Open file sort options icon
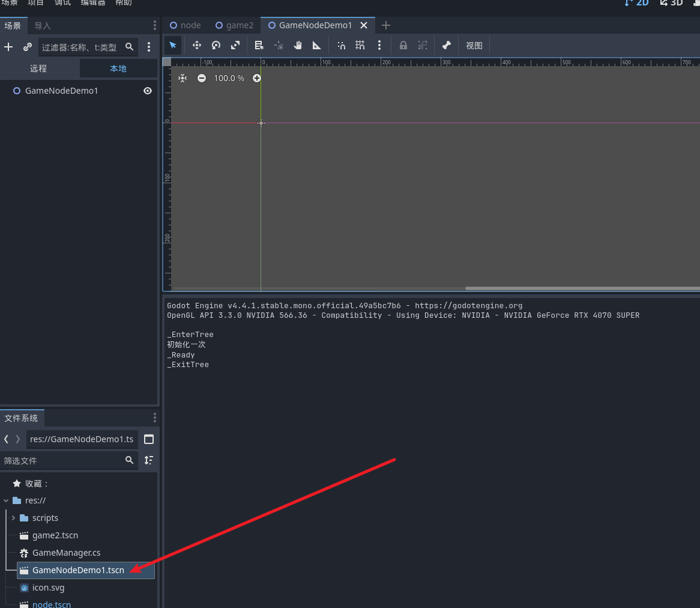This screenshot has height=608, width=700. tap(149, 460)
